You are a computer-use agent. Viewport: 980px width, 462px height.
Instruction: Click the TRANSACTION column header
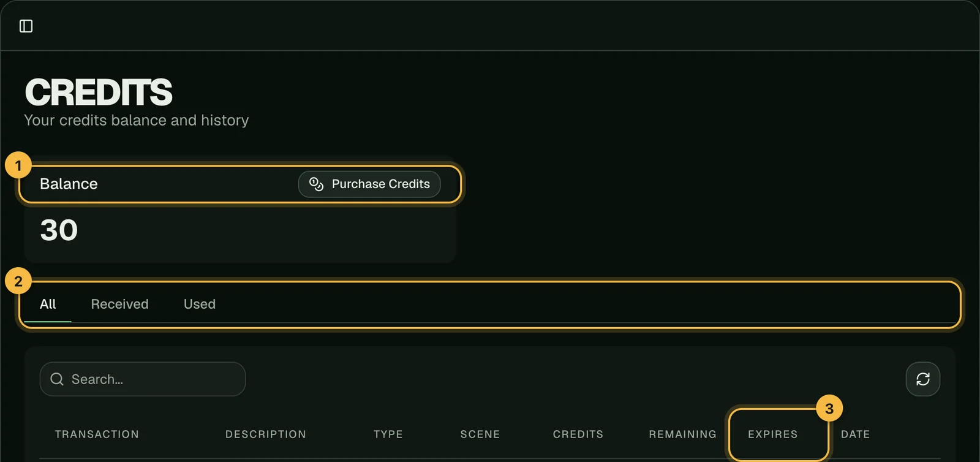[97, 434]
